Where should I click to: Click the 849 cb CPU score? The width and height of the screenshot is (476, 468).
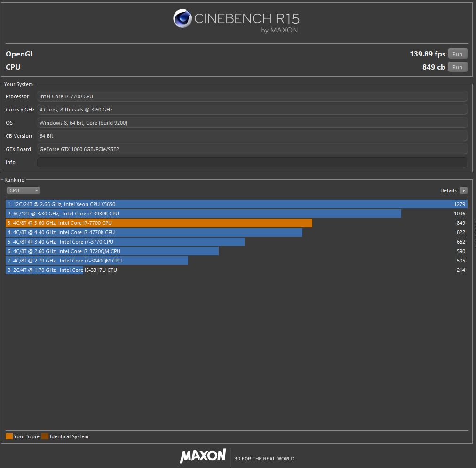click(434, 67)
